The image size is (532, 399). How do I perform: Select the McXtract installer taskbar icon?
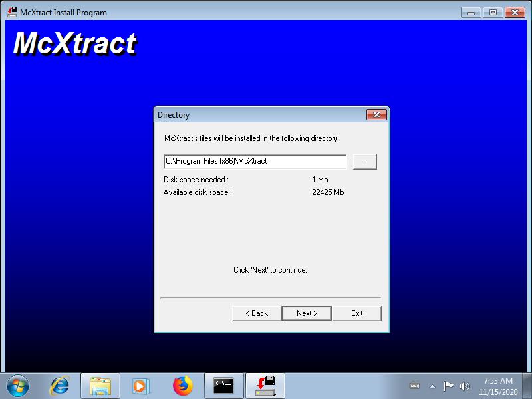pyautogui.click(x=265, y=386)
